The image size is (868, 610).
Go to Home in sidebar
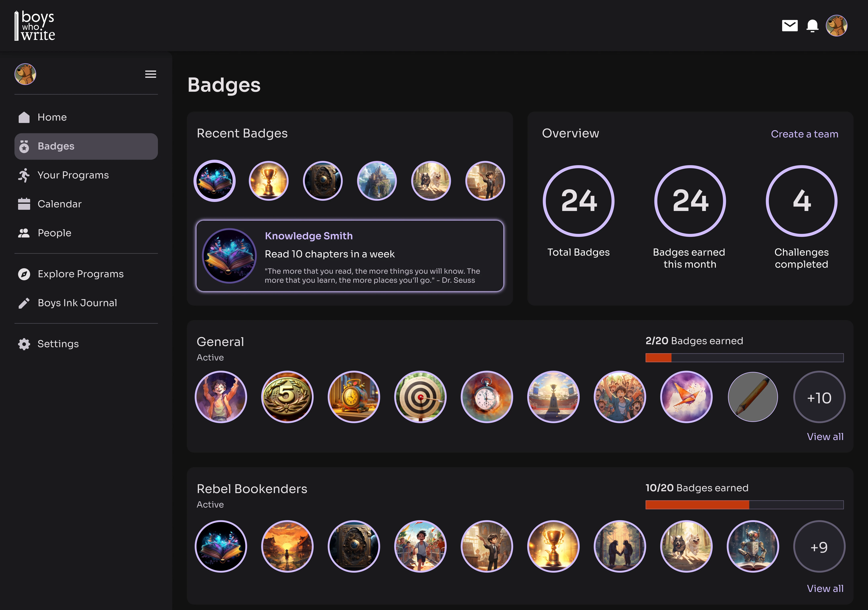52,117
